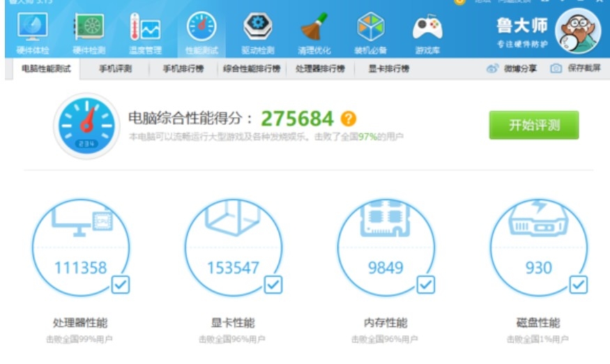Click the orange question mark help icon
The image size is (610, 364).
coord(348,119)
